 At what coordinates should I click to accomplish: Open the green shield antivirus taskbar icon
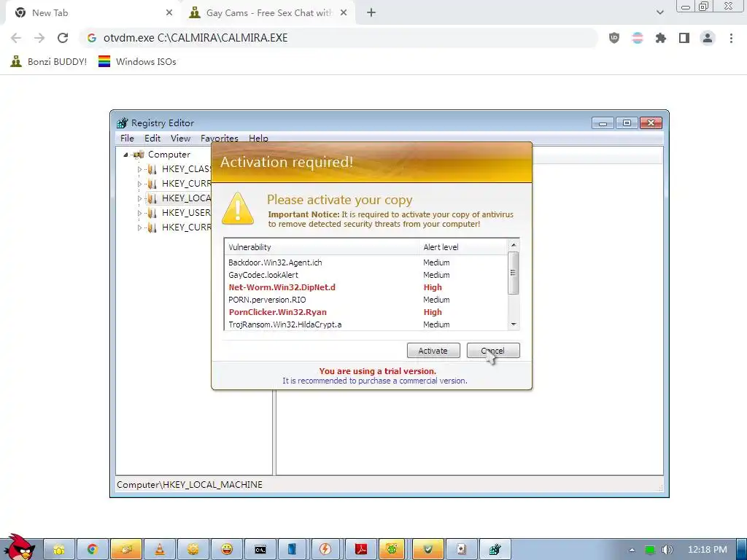tap(427, 550)
